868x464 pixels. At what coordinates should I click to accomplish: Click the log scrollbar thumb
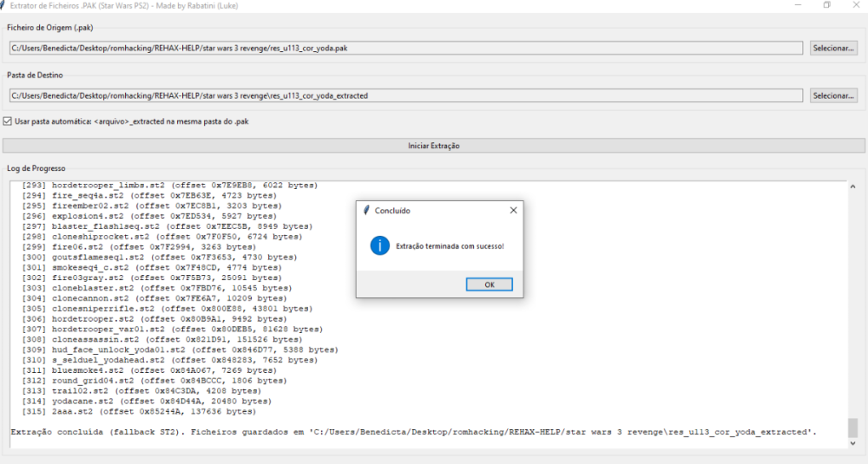point(852,428)
